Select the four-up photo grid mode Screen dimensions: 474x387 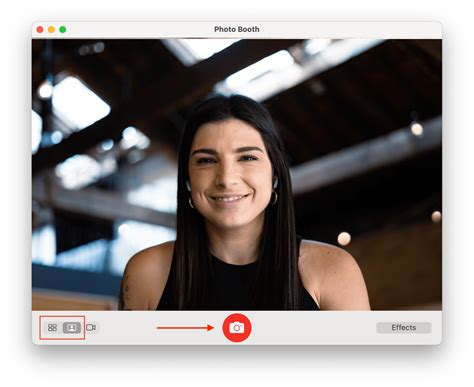pos(52,328)
